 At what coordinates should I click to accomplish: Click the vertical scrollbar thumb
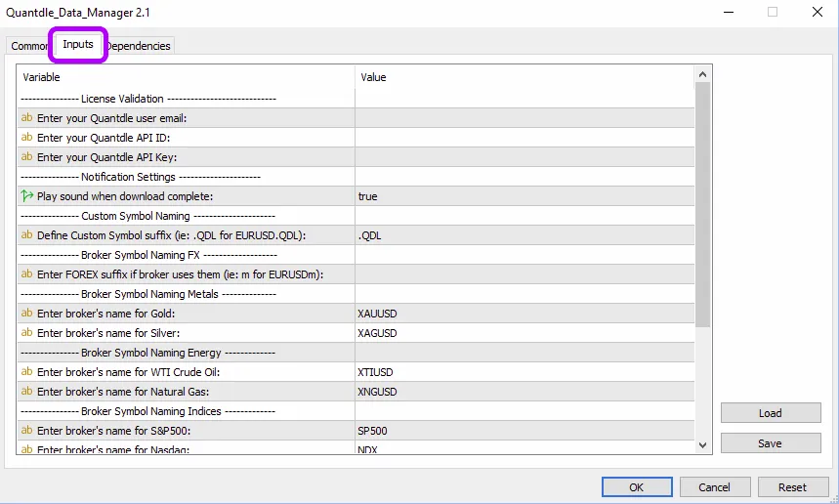click(x=702, y=204)
